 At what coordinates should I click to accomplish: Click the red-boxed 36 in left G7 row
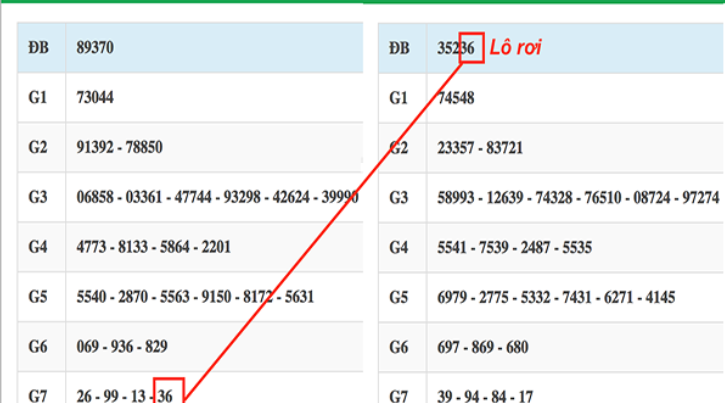tap(168, 393)
